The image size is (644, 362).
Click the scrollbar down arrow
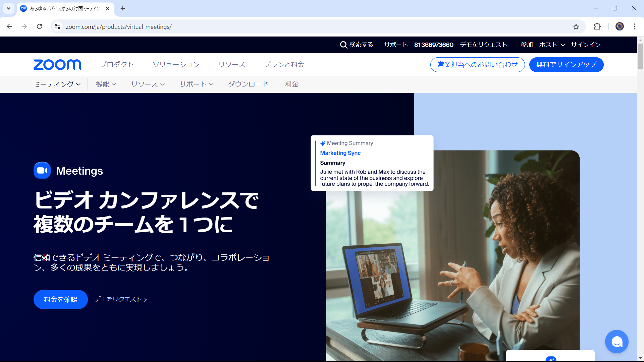[640, 358]
